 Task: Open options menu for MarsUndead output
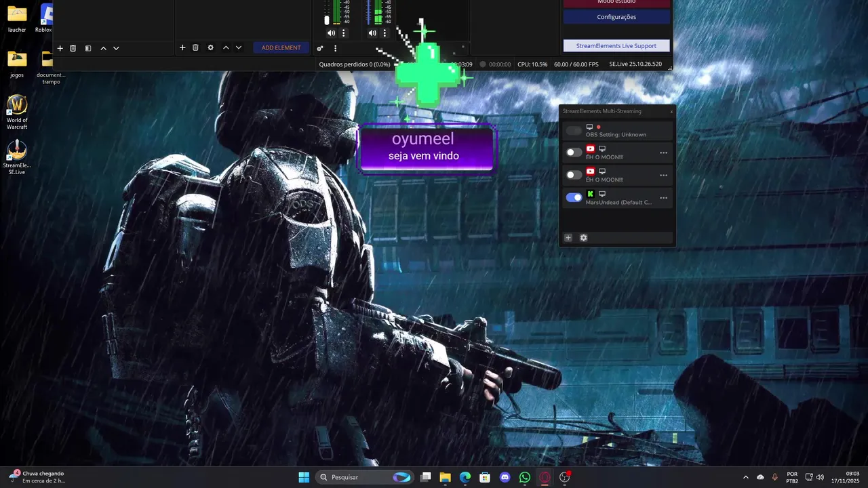pos(663,198)
